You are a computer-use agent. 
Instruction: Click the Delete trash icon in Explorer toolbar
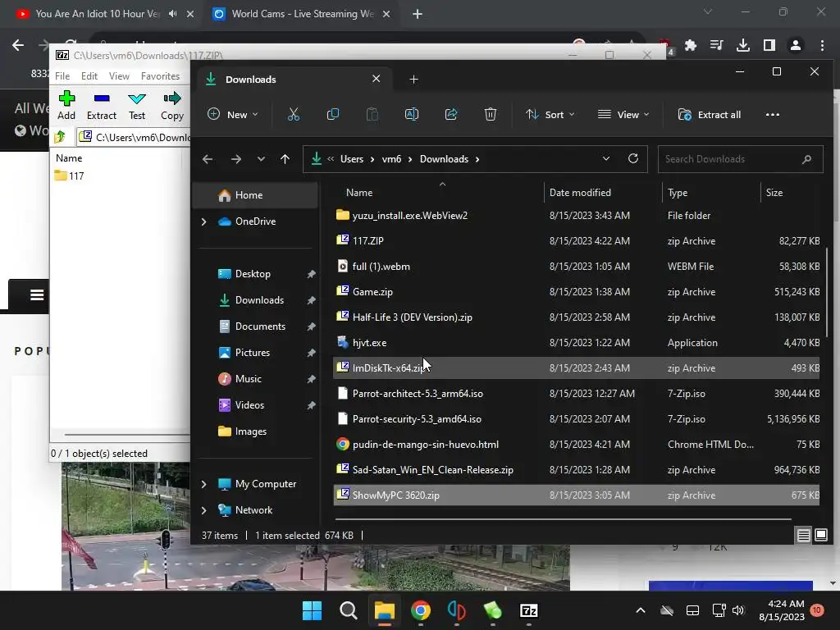pyautogui.click(x=491, y=114)
